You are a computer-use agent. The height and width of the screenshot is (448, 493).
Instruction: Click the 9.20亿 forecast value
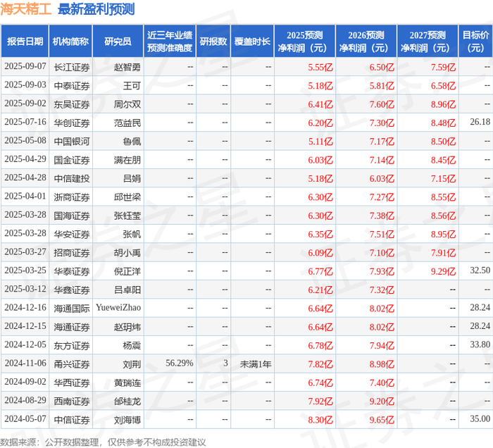click(382, 401)
